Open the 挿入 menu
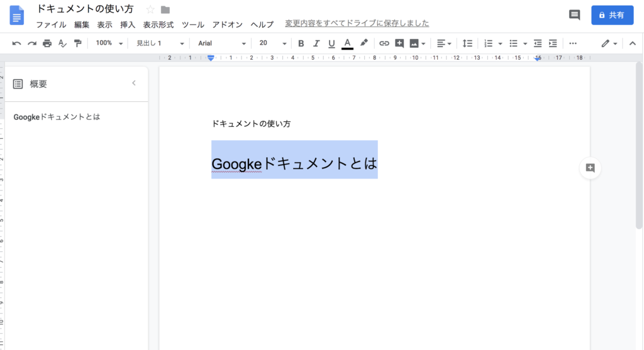644x350 pixels. click(127, 25)
